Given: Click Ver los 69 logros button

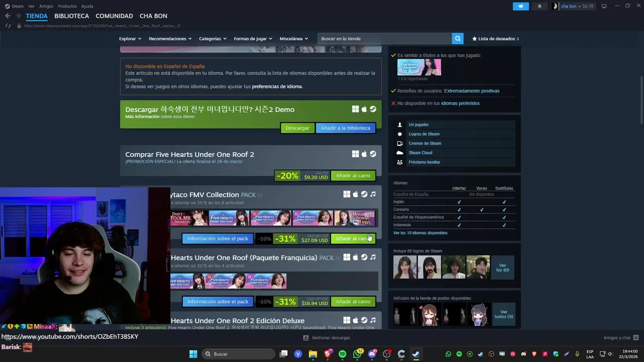Looking at the screenshot, I should [502, 267].
